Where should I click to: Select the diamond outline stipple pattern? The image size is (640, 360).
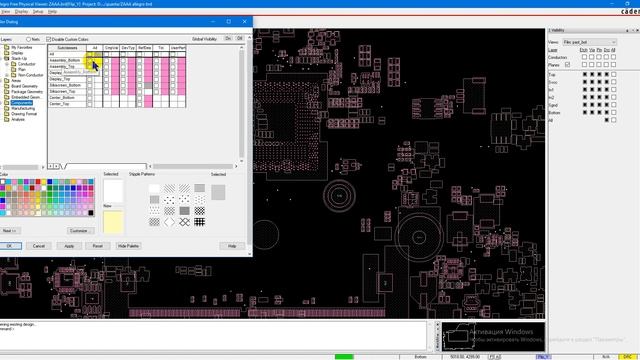[x=169, y=222]
